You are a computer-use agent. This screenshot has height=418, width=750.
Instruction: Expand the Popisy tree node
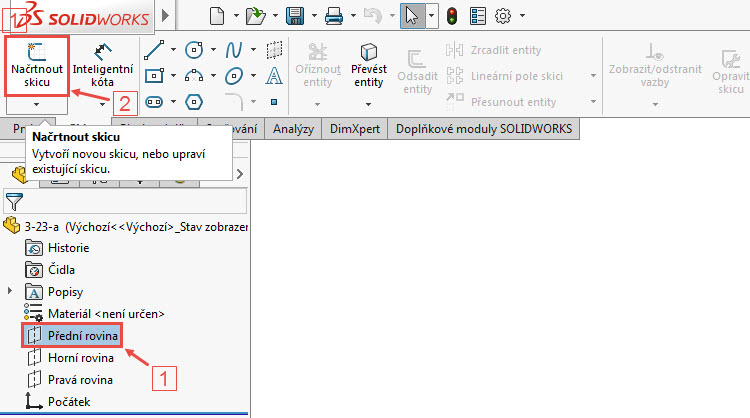click(x=10, y=291)
